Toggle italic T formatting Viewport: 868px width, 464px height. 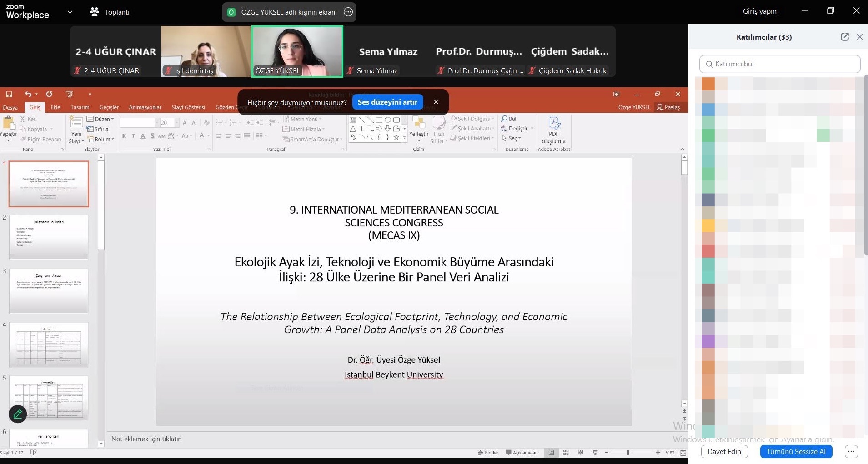[133, 136]
